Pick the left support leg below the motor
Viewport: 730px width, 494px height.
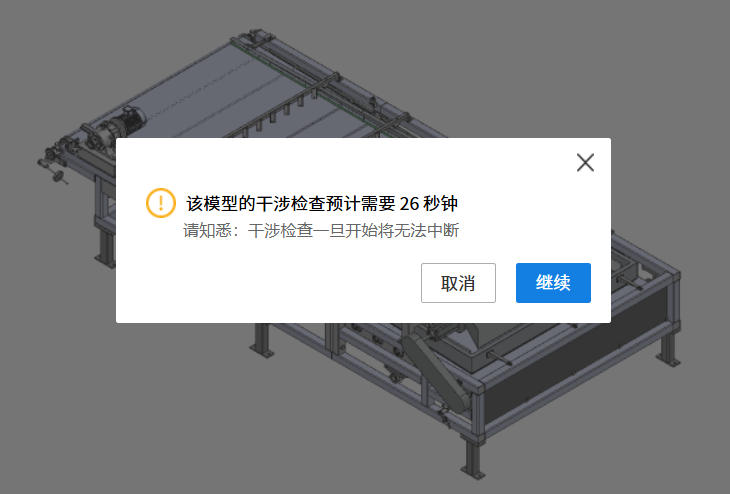(x=105, y=249)
